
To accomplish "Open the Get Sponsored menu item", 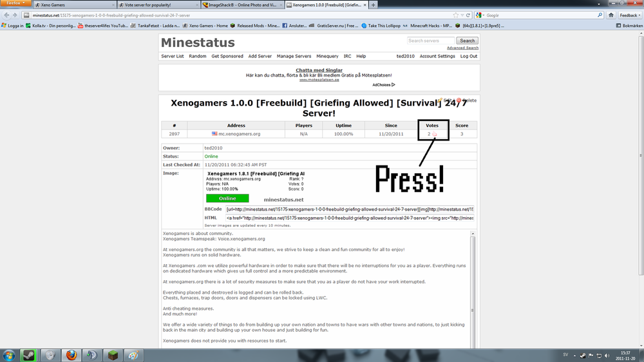I will click(x=227, y=56).
